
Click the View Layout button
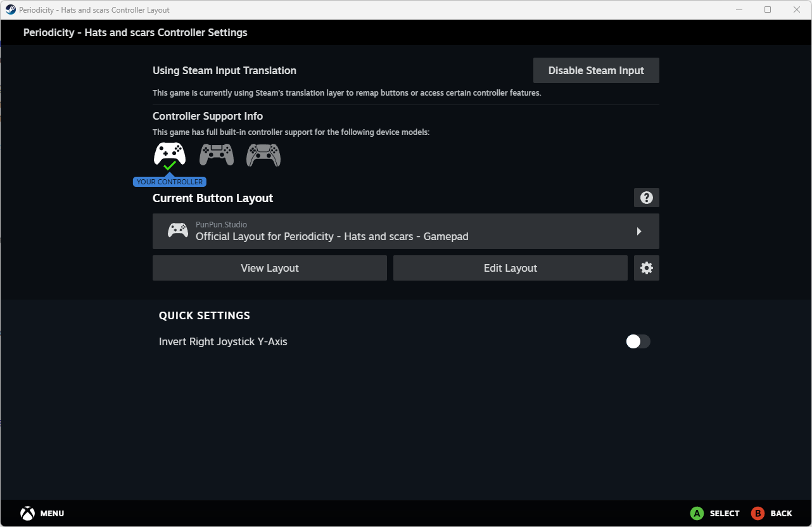click(x=270, y=268)
